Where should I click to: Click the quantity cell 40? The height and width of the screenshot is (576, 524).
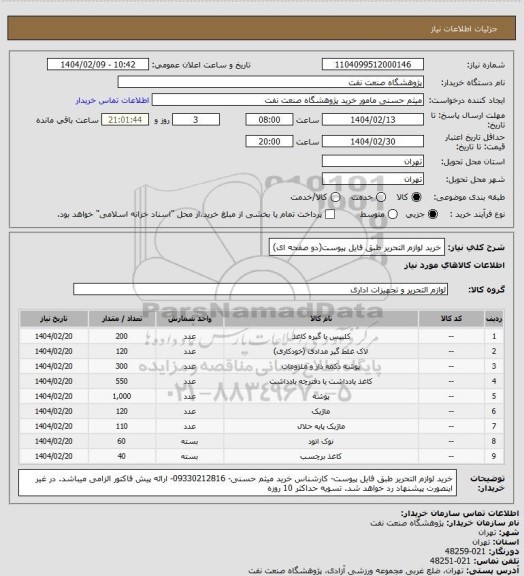point(122,456)
